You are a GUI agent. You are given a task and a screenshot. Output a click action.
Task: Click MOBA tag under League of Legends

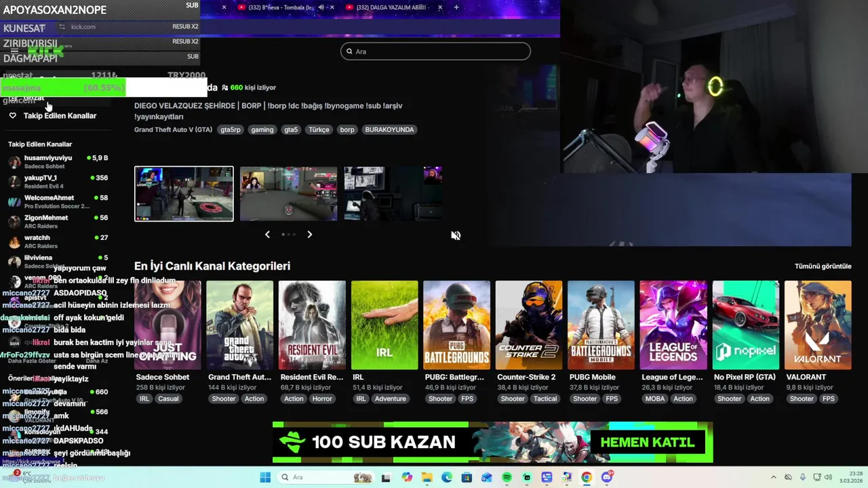(655, 399)
